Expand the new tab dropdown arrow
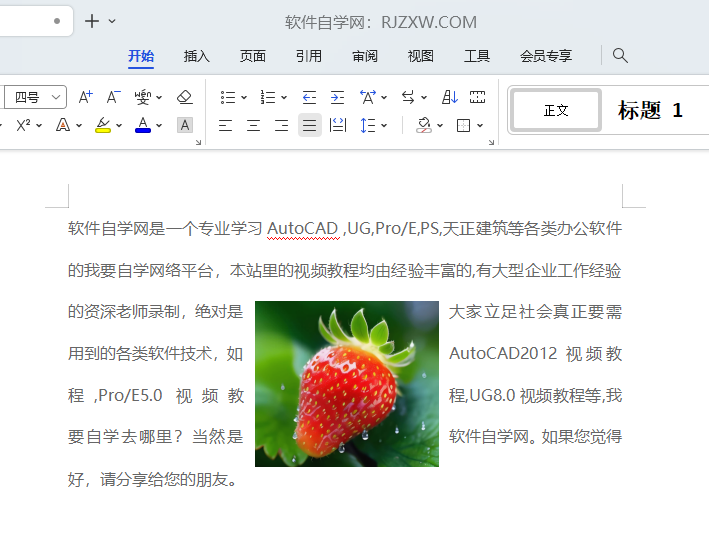Viewport: 709px width, 555px height. (x=112, y=21)
